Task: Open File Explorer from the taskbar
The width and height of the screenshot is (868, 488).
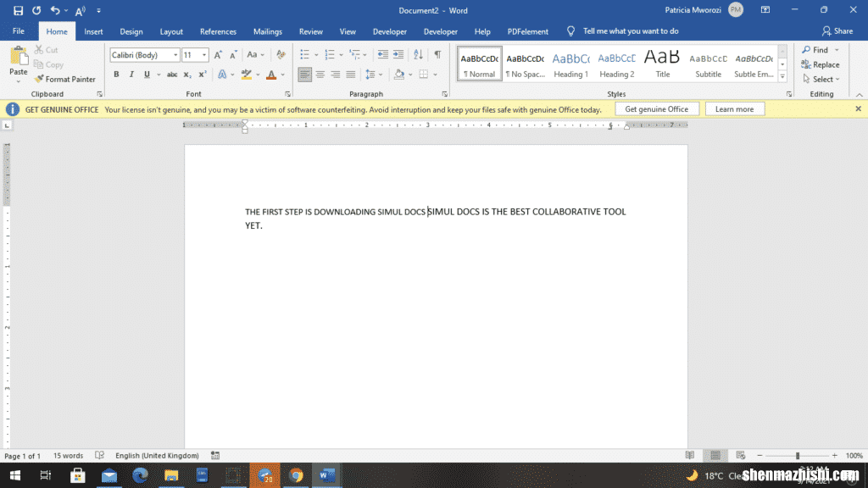Action: 171,475
